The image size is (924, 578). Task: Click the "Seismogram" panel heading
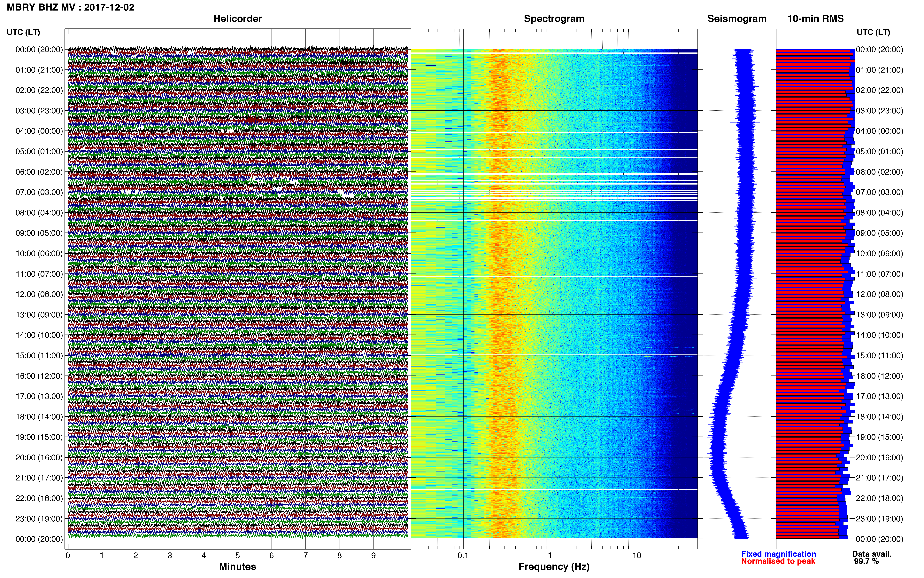tap(737, 19)
